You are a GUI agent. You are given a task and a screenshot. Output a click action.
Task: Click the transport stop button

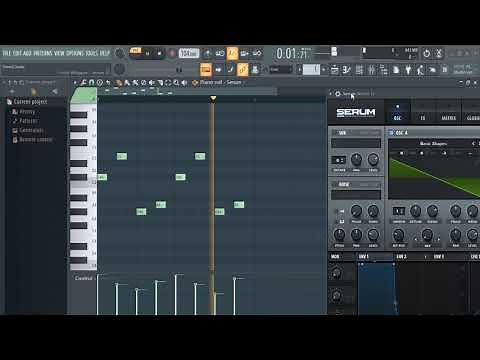click(x=159, y=53)
